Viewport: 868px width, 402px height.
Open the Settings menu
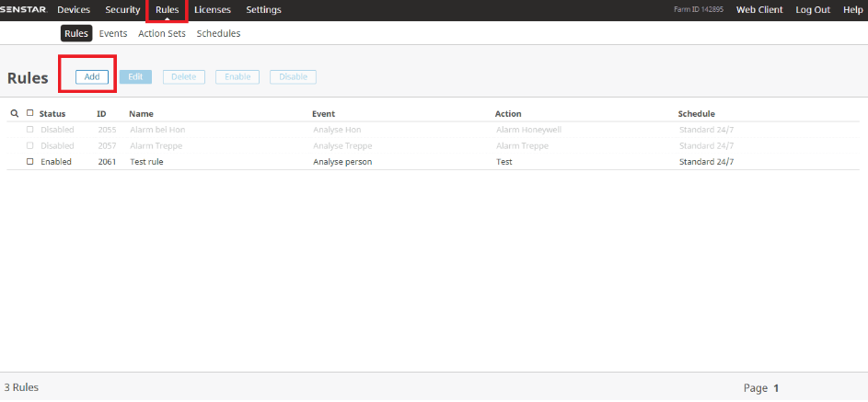(x=263, y=10)
